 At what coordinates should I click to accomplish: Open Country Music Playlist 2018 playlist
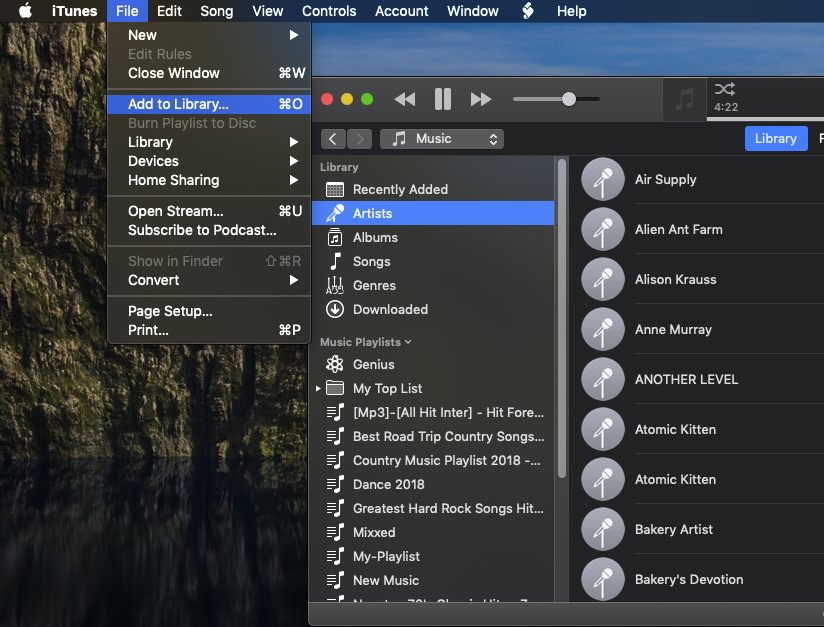pyautogui.click(x=433, y=460)
